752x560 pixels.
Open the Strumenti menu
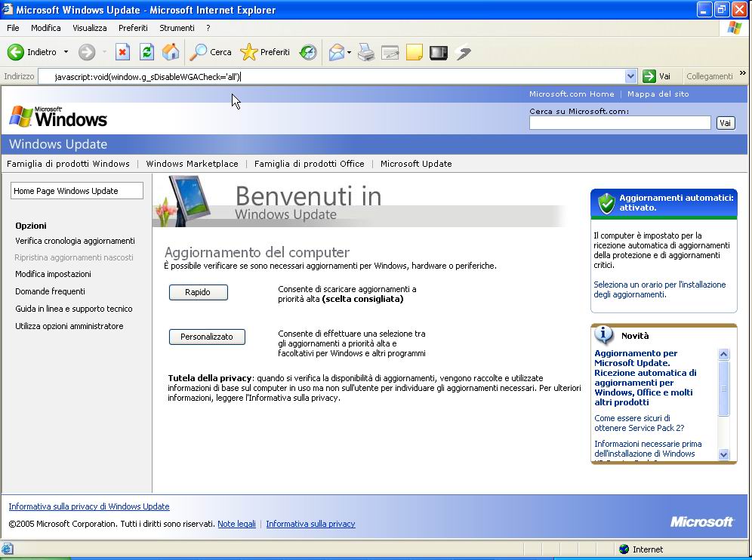pyautogui.click(x=177, y=28)
